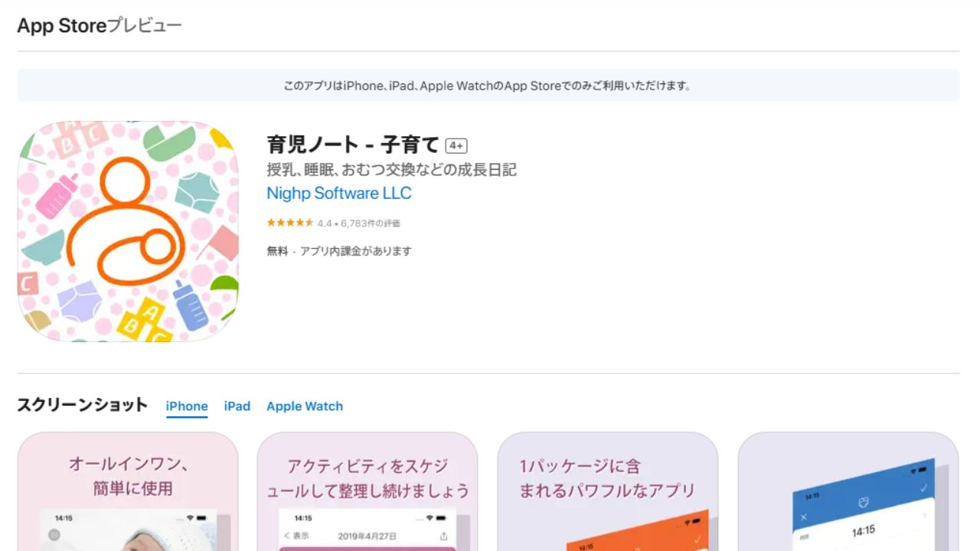The image size is (980, 551).
Task: Open Nighp Software LLC developer page
Action: 339,193
